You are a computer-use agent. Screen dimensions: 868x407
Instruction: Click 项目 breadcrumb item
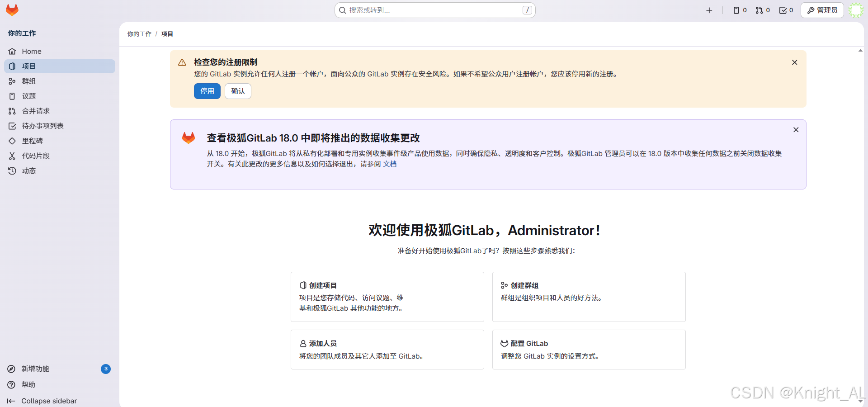[167, 34]
